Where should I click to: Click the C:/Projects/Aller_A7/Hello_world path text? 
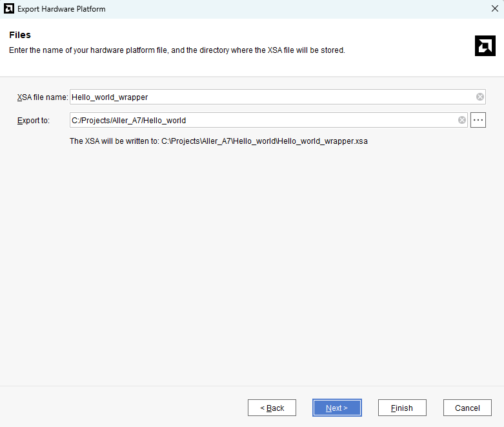pos(128,120)
